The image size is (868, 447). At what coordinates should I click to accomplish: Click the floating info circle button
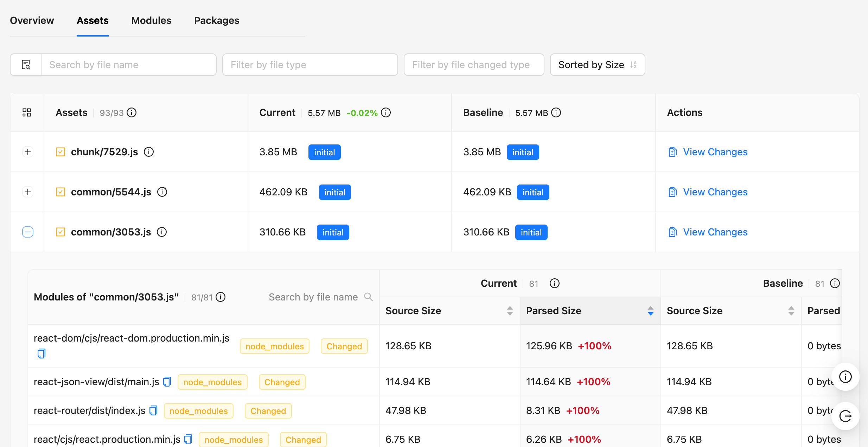(x=845, y=377)
